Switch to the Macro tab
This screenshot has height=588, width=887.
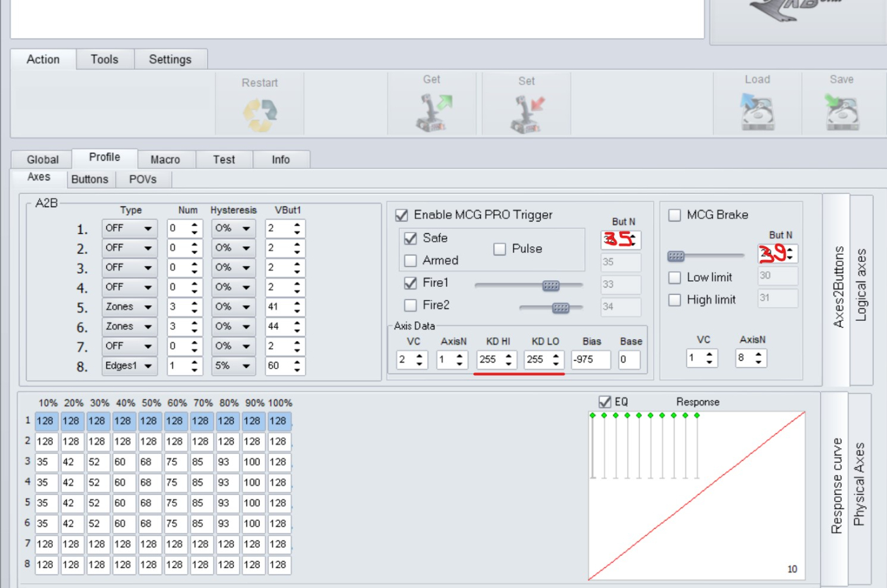click(x=165, y=159)
